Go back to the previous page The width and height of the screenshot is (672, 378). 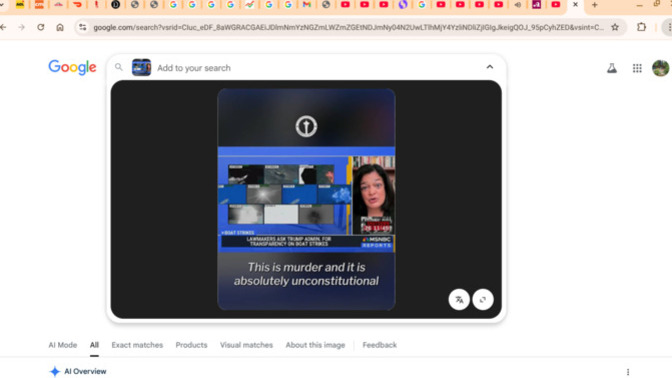[x=3, y=27]
